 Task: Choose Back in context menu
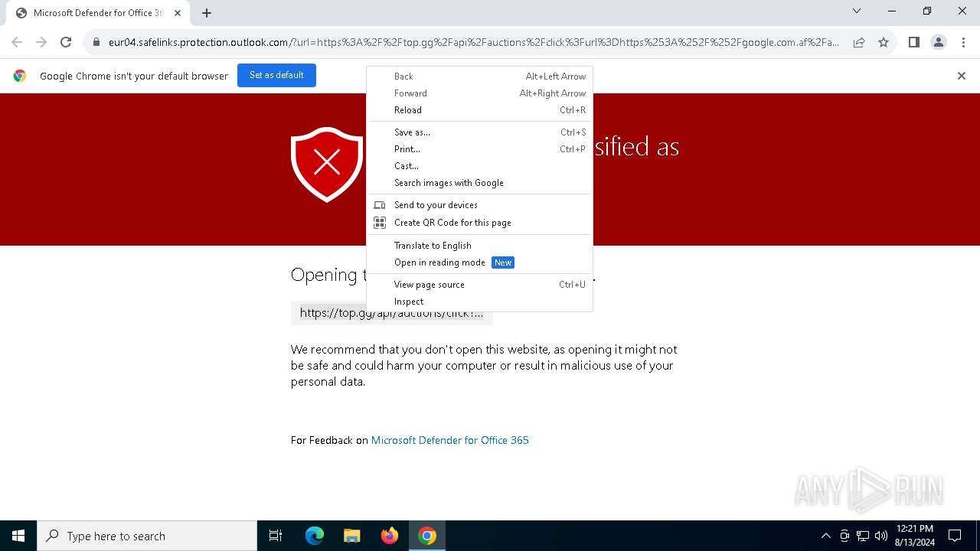pyautogui.click(x=479, y=77)
